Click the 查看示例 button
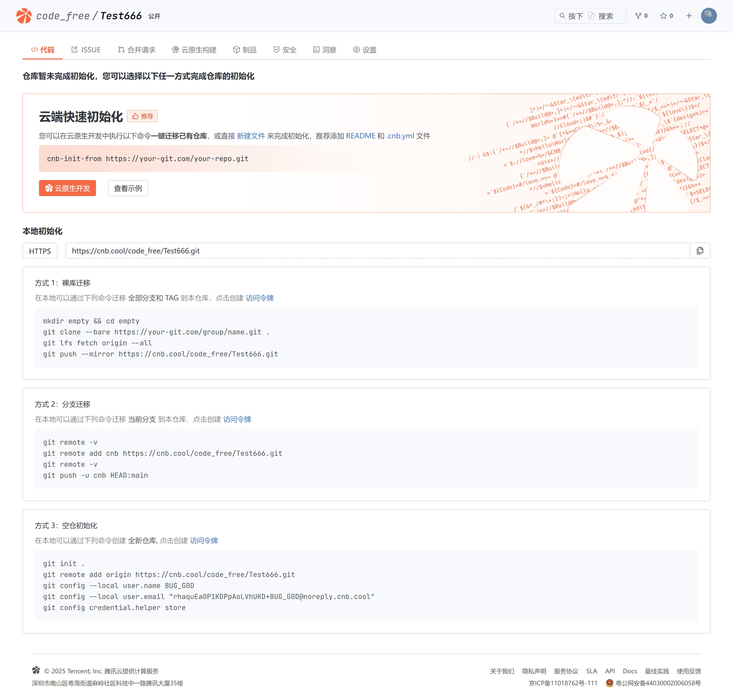 pos(128,188)
